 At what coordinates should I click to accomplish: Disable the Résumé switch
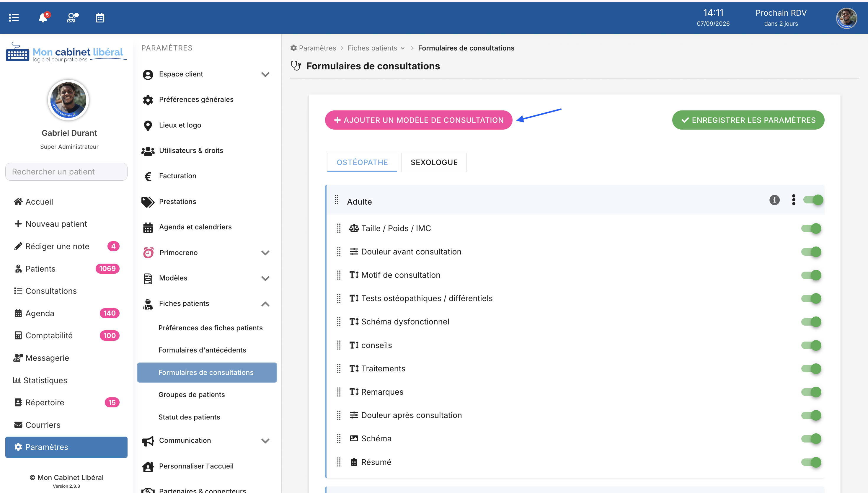point(812,462)
